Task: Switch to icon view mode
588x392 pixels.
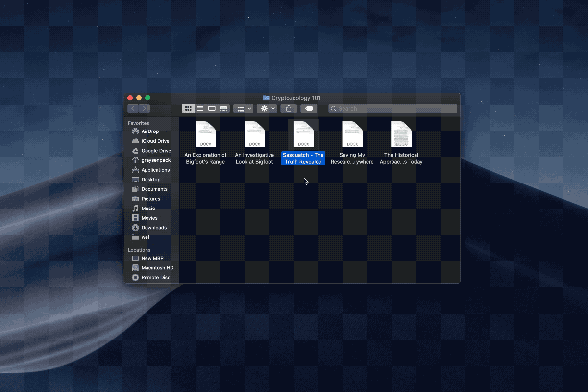Action: (188, 108)
